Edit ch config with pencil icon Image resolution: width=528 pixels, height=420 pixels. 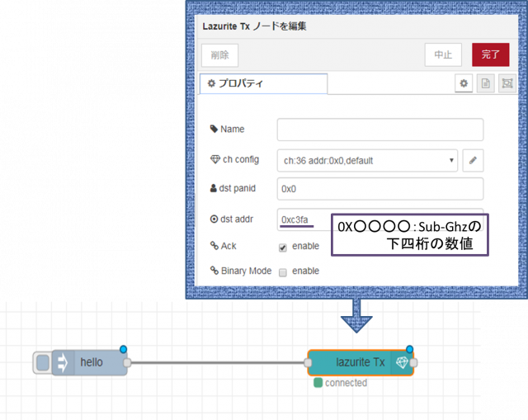(473, 160)
